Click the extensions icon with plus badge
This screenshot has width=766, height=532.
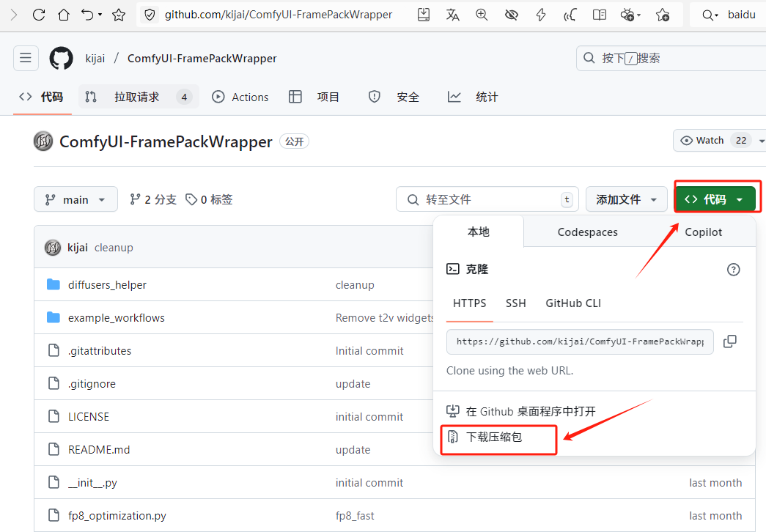point(627,15)
